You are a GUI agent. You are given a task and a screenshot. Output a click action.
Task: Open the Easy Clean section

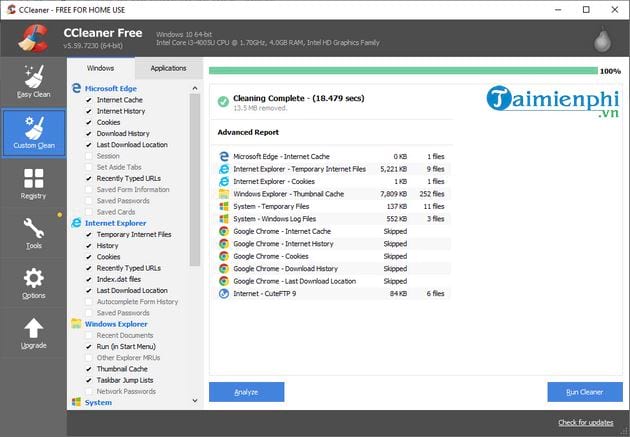click(33, 82)
